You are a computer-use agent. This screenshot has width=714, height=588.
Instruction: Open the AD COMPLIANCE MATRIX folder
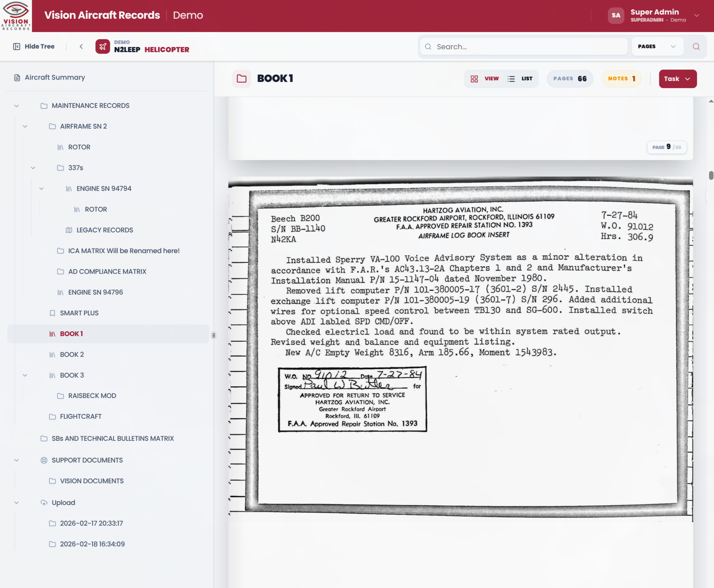pos(107,271)
